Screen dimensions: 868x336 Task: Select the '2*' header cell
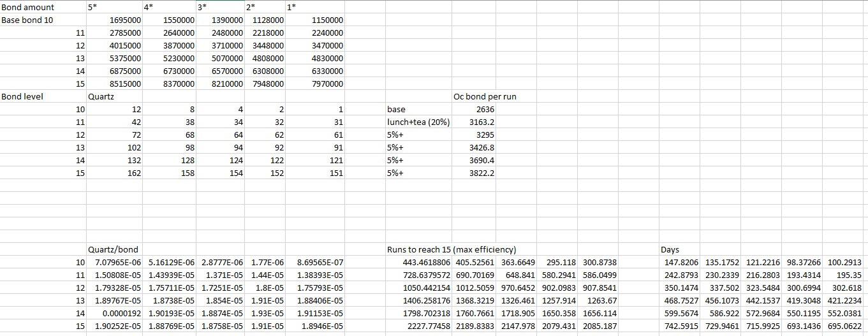click(265, 7)
